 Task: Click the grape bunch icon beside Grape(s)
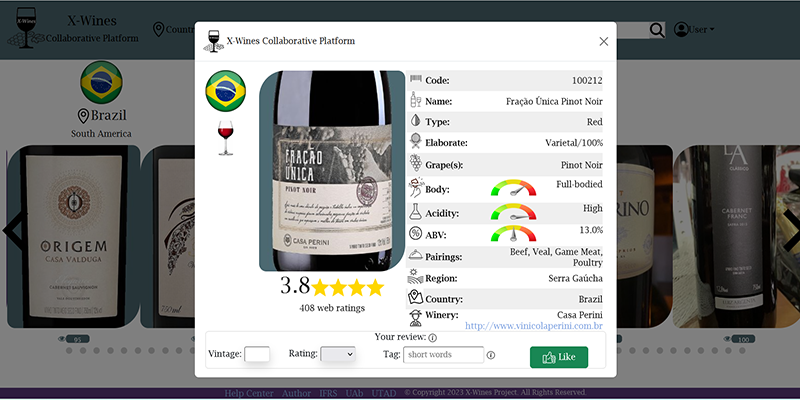pos(416,163)
